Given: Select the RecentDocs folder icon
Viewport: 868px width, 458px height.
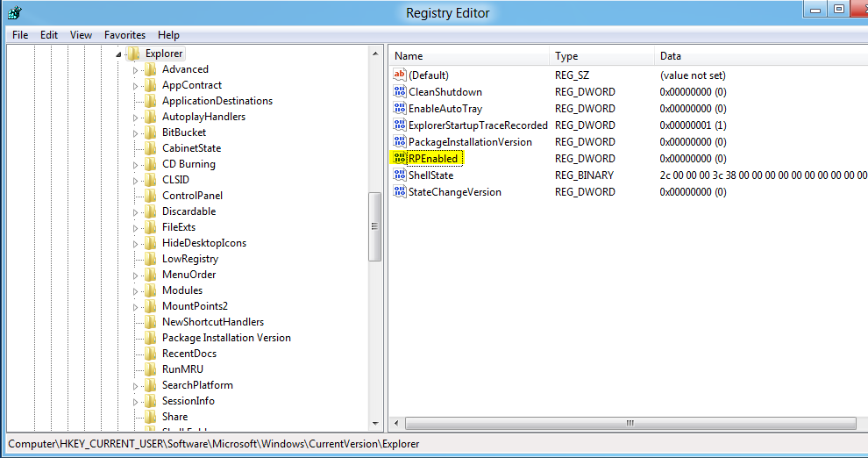Looking at the screenshot, I should pos(151,354).
